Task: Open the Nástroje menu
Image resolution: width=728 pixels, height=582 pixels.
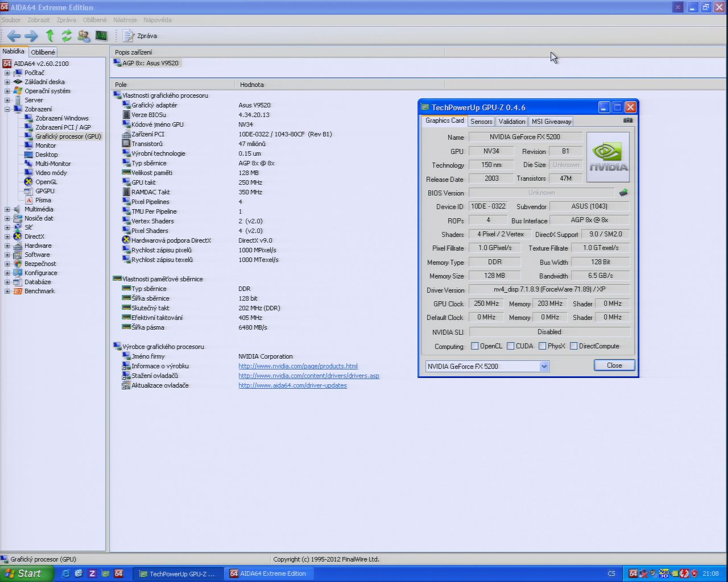Action: (125, 20)
